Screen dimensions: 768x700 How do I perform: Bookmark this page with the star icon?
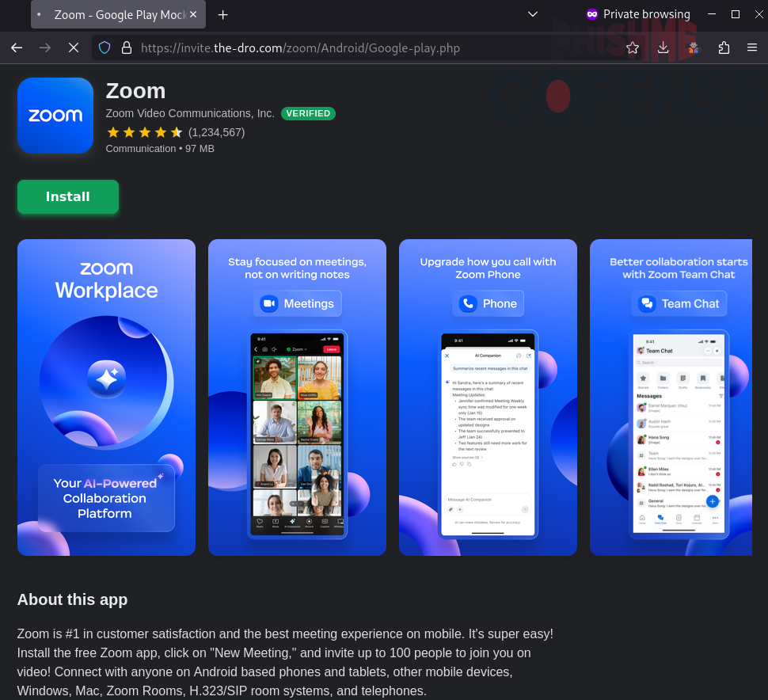coord(633,48)
